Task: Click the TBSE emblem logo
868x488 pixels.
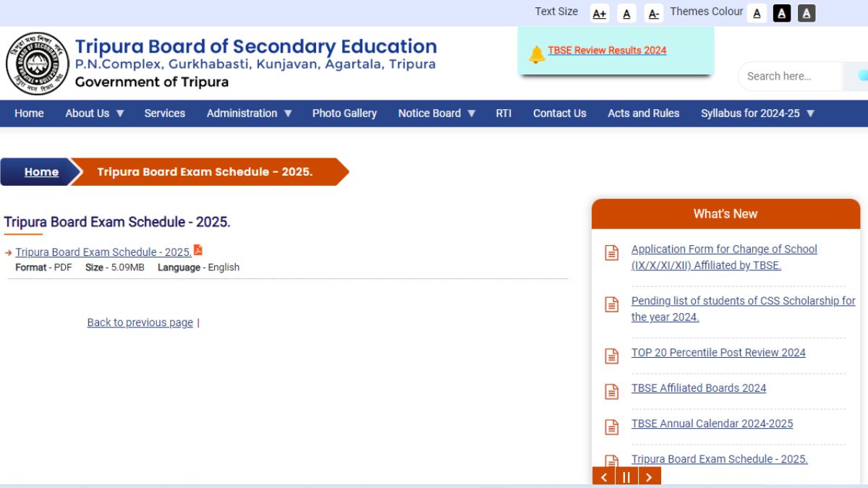Action: 38,64
